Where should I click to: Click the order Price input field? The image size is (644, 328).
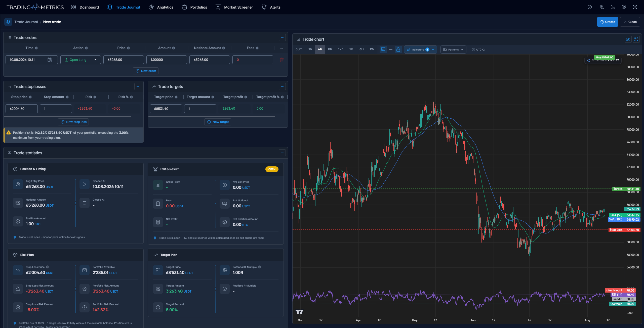pos(124,60)
